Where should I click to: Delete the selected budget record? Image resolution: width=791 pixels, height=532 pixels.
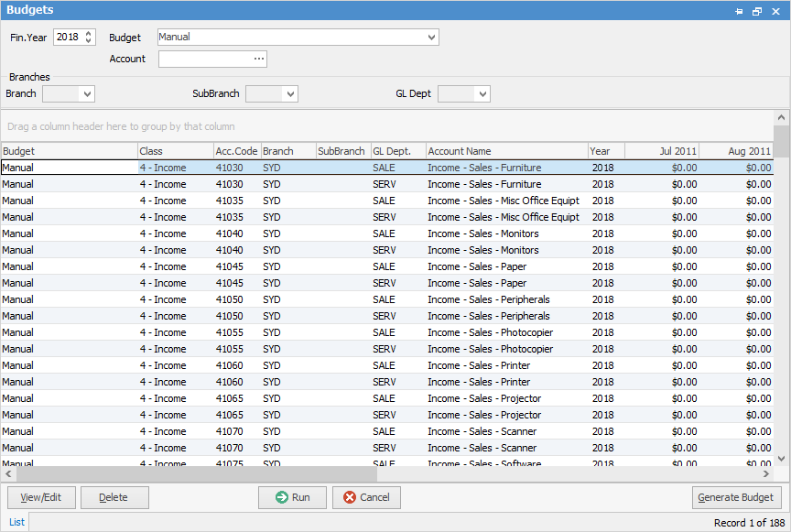114,497
